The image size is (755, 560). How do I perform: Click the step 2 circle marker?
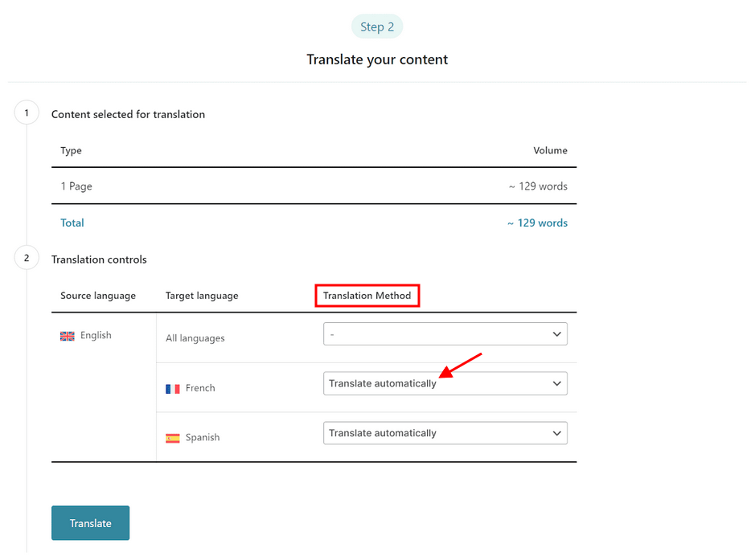click(x=27, y=258)
